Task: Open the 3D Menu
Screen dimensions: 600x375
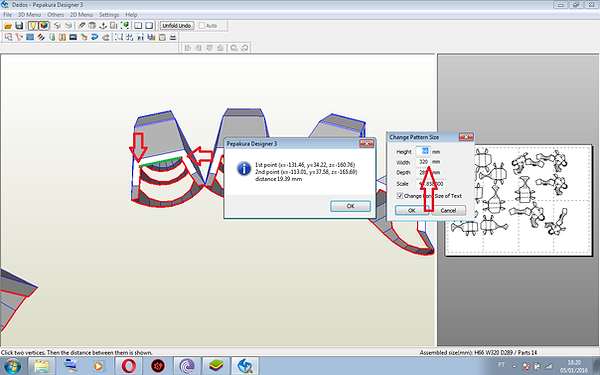Action: click(29, 15)
